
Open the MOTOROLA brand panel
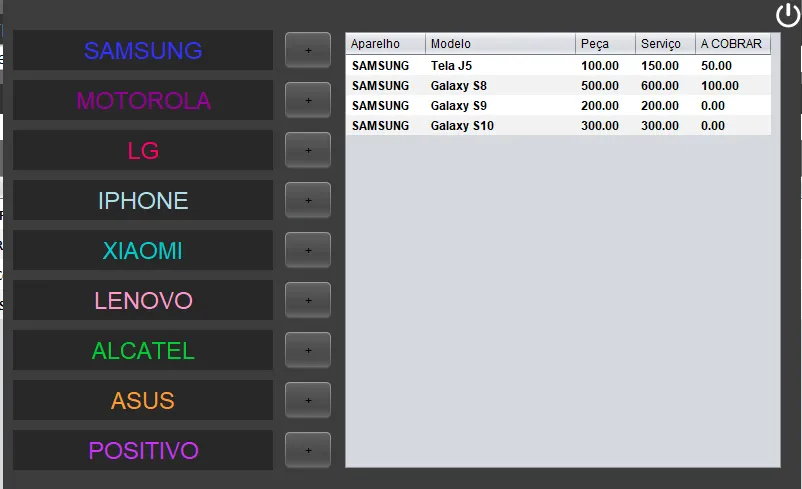pyautogui.click(x=143, y=100)
